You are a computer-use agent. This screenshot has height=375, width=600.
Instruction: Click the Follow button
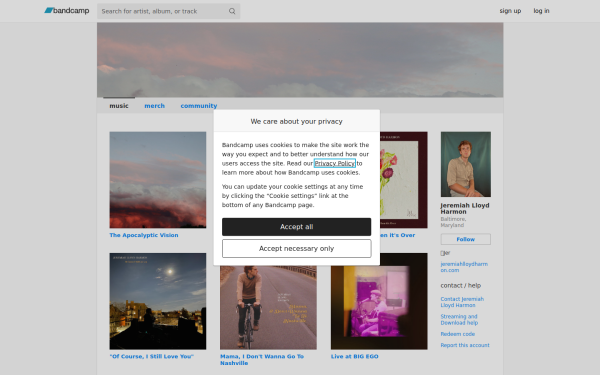466,239
